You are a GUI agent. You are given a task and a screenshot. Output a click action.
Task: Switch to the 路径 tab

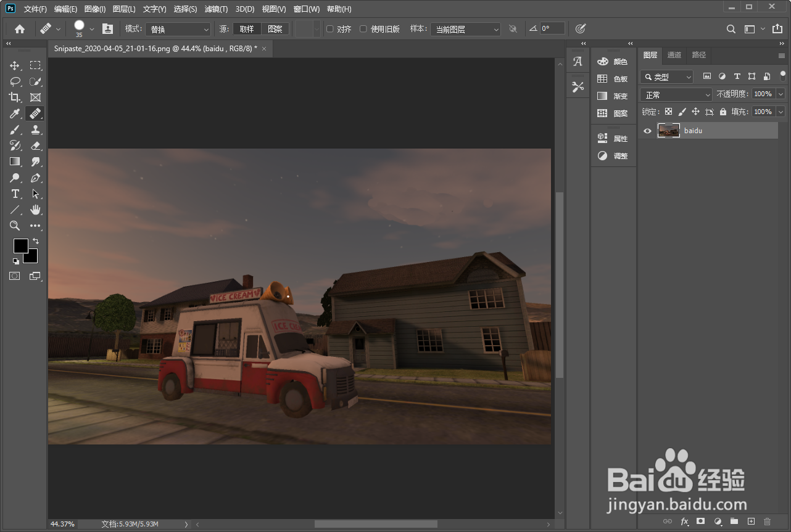(698, 55)
